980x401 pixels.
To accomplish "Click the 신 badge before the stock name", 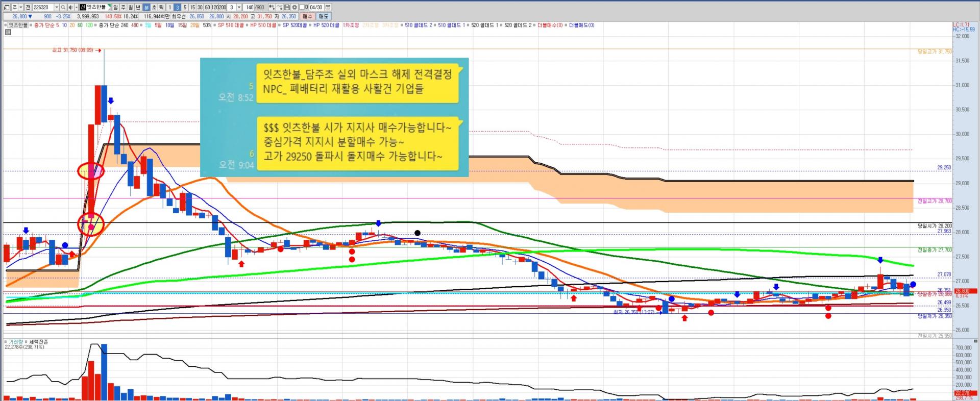I will click(x=83, y=8).
